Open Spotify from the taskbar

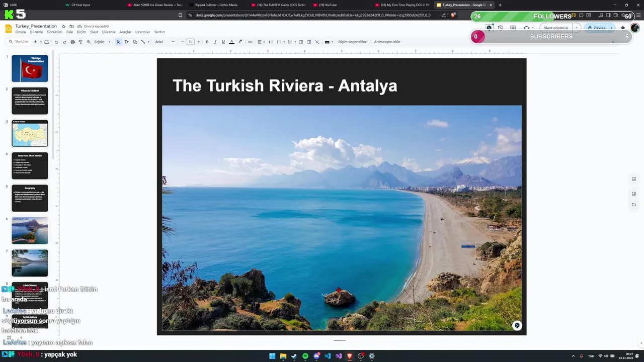pyautogui.click(x=305, y=356)
